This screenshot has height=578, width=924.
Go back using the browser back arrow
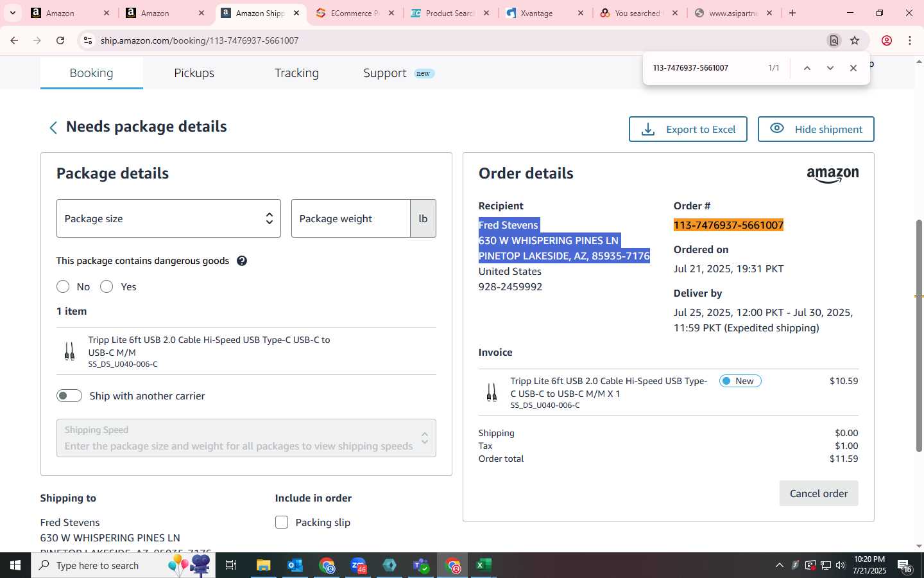[x=14, y=40]
